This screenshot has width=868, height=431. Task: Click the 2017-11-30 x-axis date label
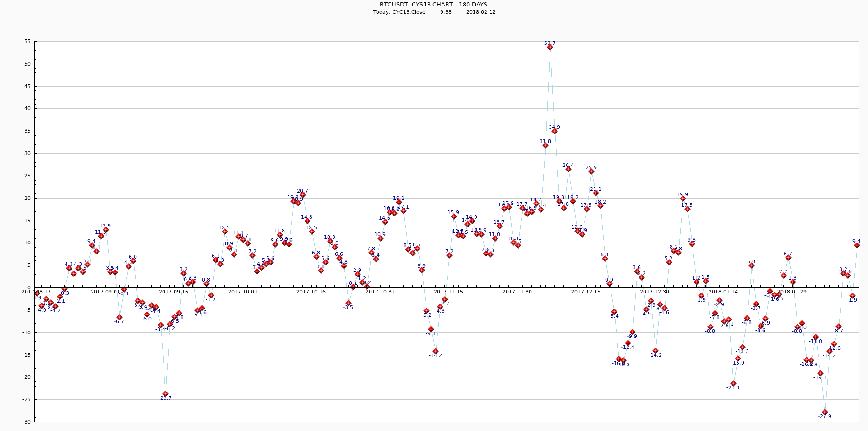pos(517,292)
